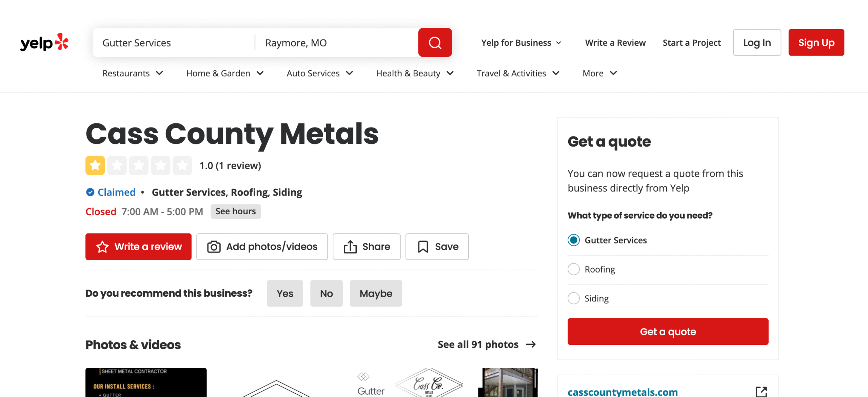Image resolution: width=868 pixels, height=397 pixels.
Task: Open the Auto Services menu
Action: pos(320,73)
